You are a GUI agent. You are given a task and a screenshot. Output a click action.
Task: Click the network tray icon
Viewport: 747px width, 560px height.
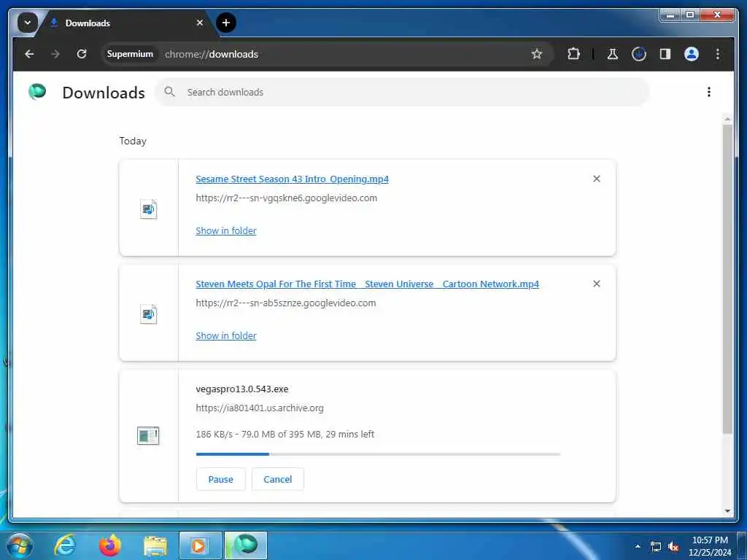click(x=656, y=547)
